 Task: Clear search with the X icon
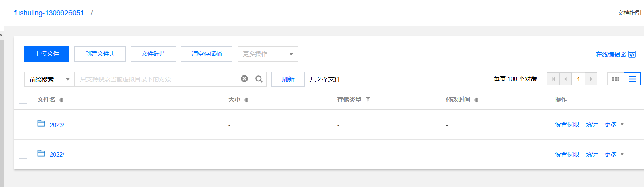tap(244, 79)
